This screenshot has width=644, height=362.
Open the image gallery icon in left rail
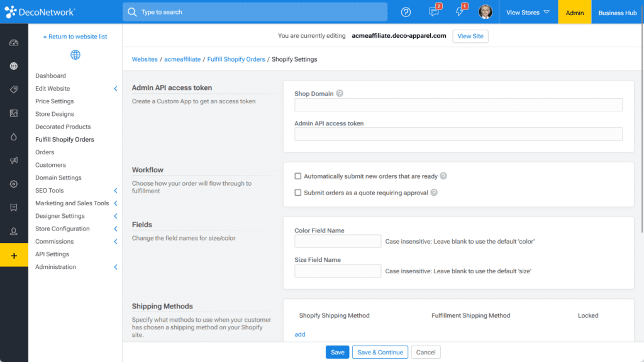(x=14, y=113)
